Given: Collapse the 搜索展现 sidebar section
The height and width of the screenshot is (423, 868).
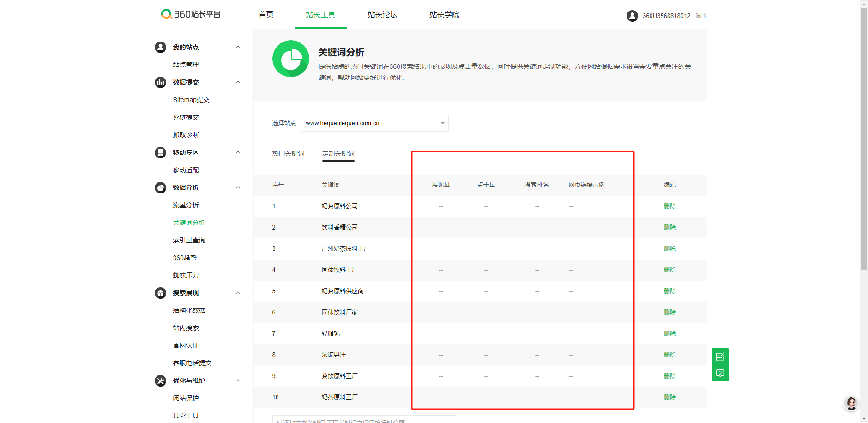Looking at the screenshot, I should click(x=238, y=293).
